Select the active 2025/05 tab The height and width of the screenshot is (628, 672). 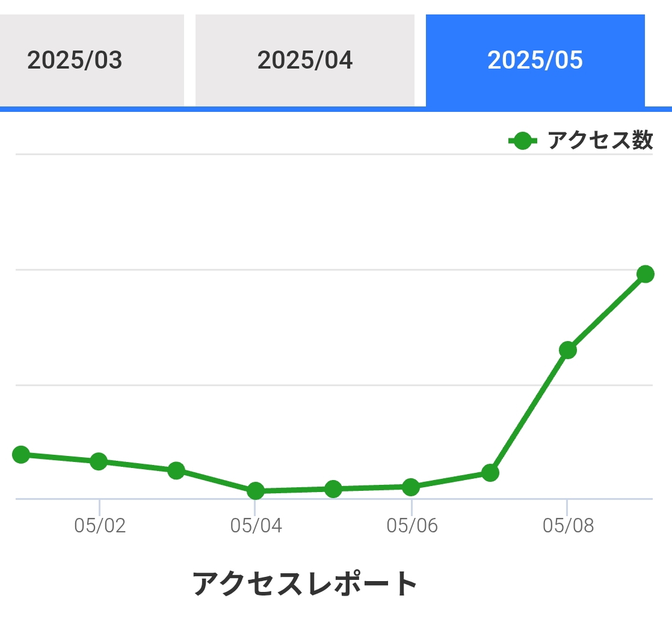click(x=535, y=60)
